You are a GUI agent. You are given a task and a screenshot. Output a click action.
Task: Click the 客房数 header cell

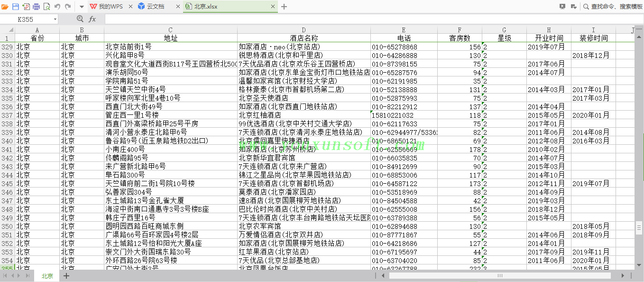(460, 38)
